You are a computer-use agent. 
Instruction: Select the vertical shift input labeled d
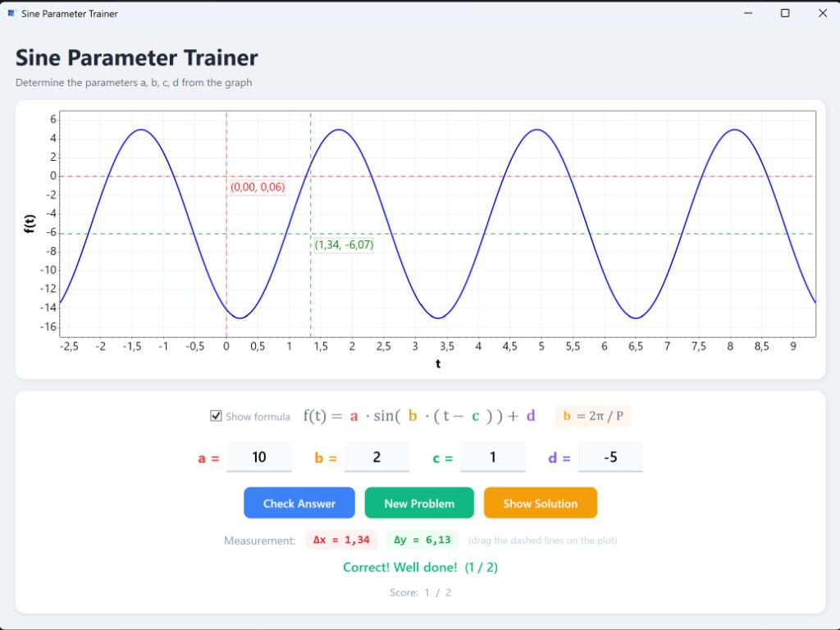pos(610,457)
